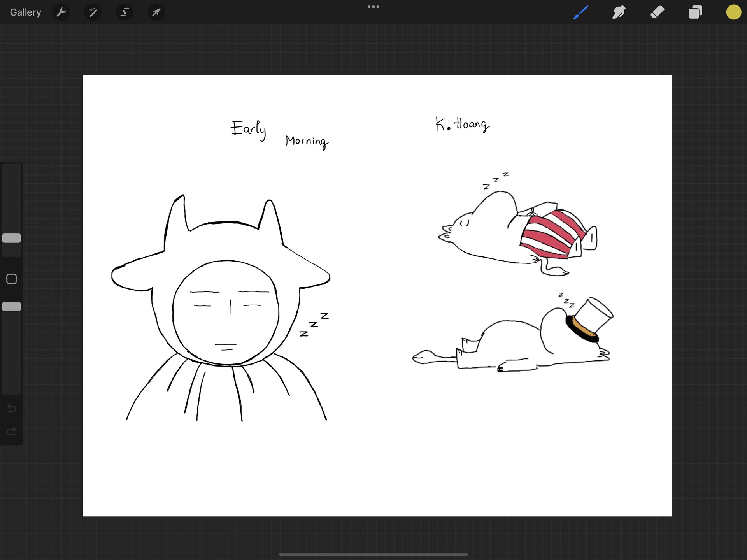Tap the three-dot menu at top center
This screenshot has width=747, height=560.
click(x=373, y=7)
